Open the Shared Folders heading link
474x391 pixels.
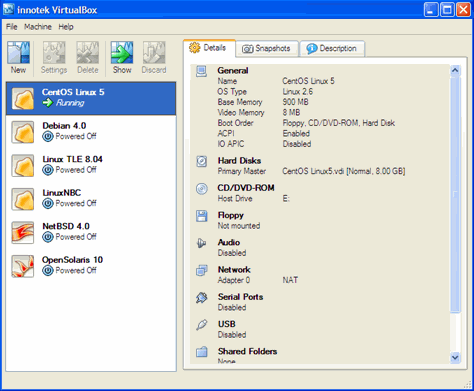click(247, 351)
